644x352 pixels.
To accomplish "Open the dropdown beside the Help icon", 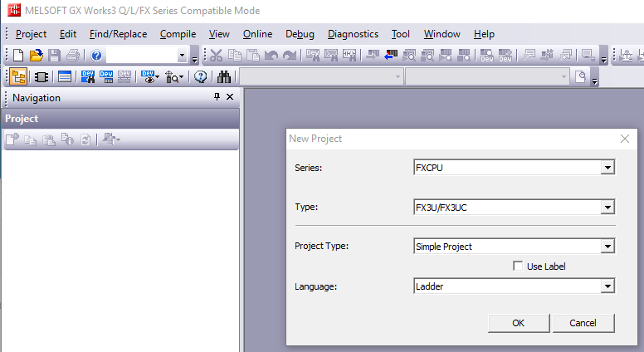I will click(182, 55).
